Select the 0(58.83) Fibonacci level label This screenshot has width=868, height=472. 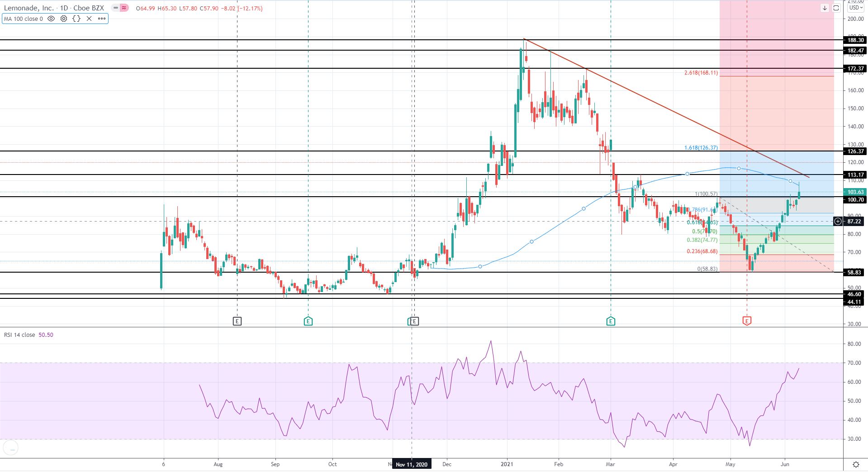pos(707,269)
